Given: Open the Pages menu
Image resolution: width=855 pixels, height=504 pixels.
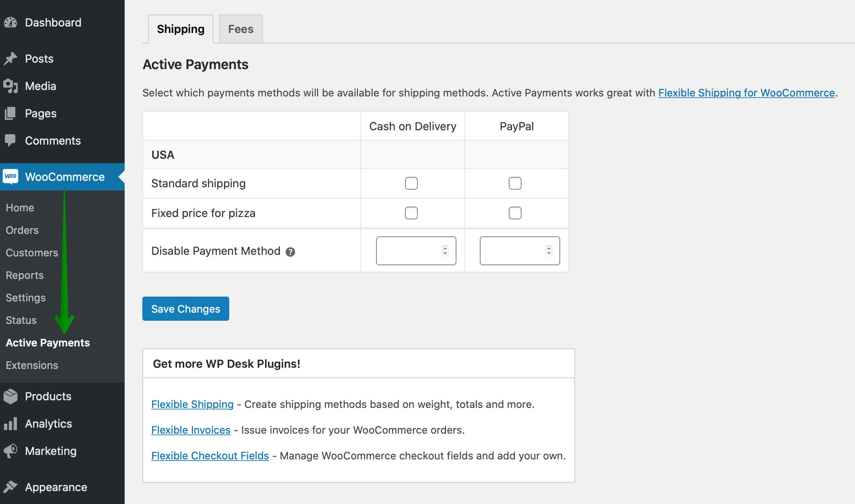Looking at the screenshot, I should click(41, 113).
